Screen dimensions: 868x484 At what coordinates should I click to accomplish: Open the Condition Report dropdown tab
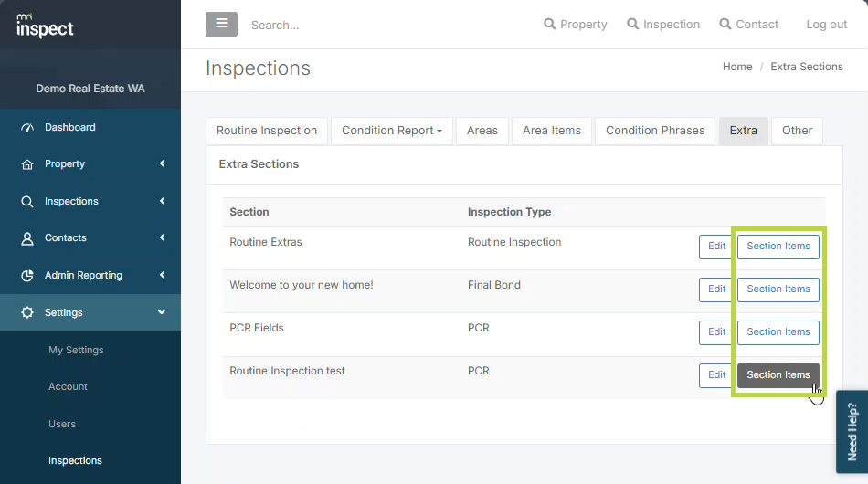(x=392, y=131)
